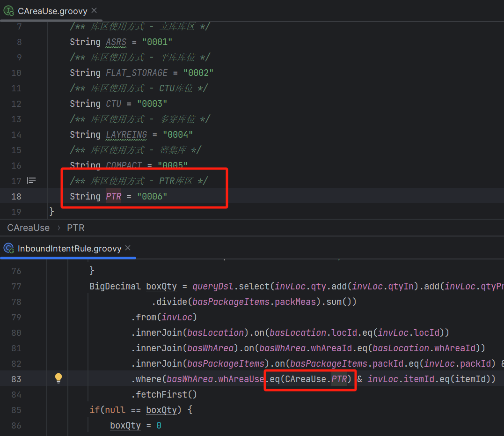Click CAreaUse.PTR reference on line 83
504x436 pixels.
(316, 379)
